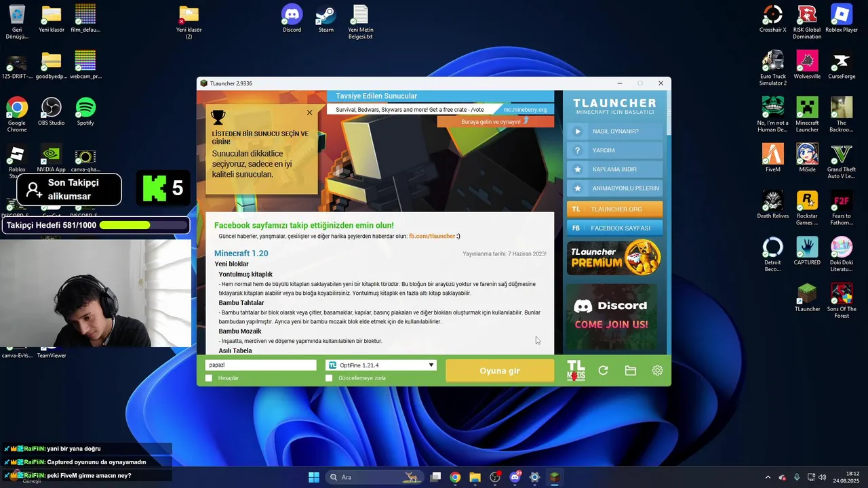Switch to Discord on the taskbar
868x488 pixels.
tap(515, 477)
